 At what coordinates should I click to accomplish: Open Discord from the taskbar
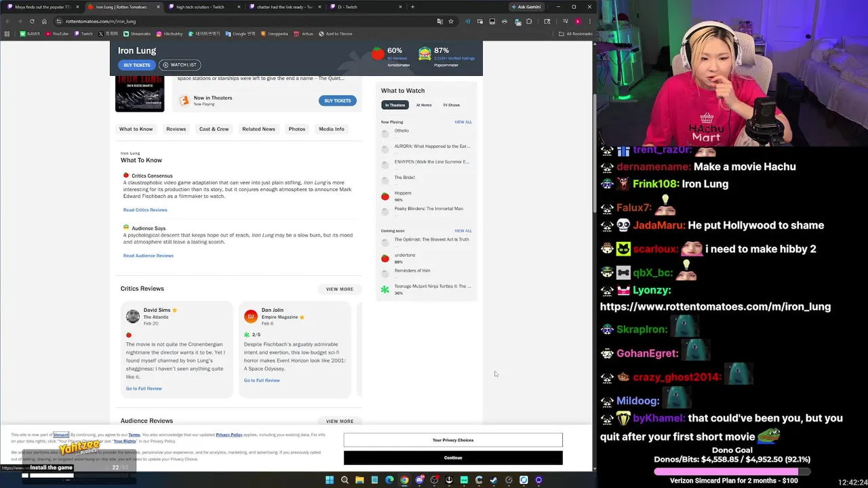(x=419, y=480)
